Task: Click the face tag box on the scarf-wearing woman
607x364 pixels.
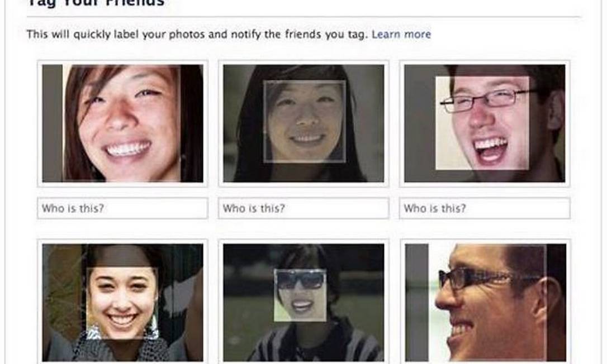Action: (x=122, y=303)
